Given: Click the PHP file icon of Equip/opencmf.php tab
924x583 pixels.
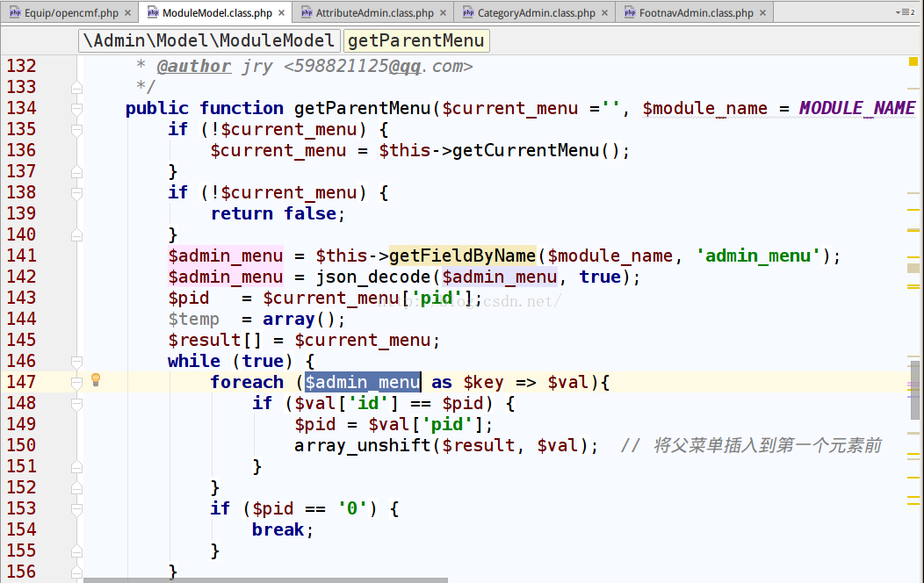Looking at the screenshot, I should (x=15, y=12).
